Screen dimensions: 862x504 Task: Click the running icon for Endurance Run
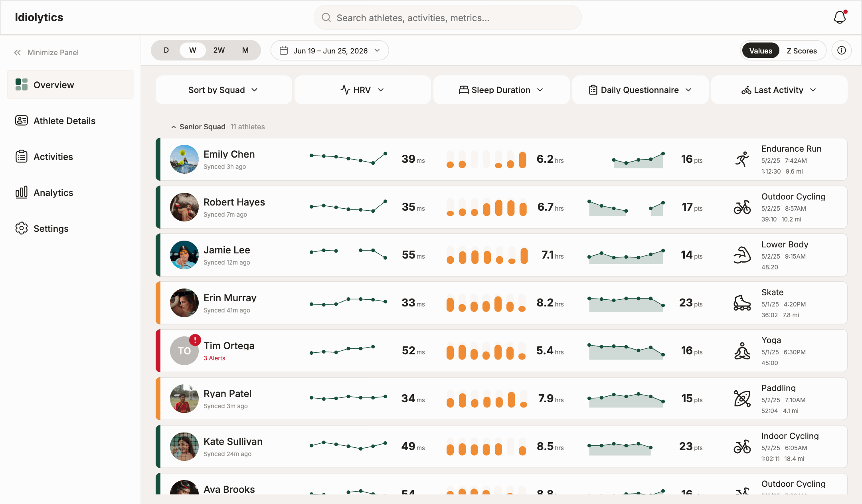742,159
